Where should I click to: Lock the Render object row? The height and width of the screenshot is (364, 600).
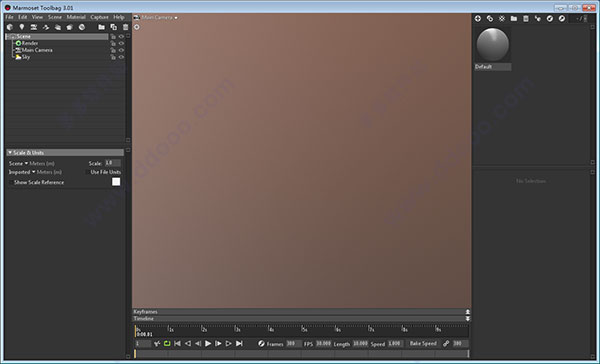(113, 43)
